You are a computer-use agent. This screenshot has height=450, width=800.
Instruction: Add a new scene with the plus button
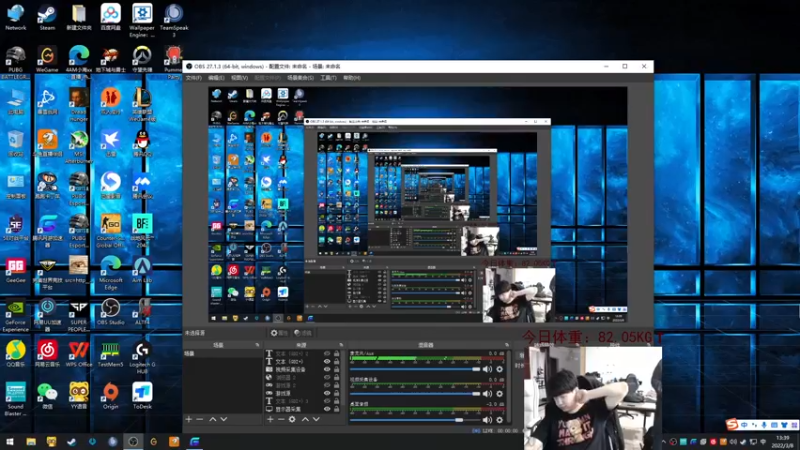(189, 419)
